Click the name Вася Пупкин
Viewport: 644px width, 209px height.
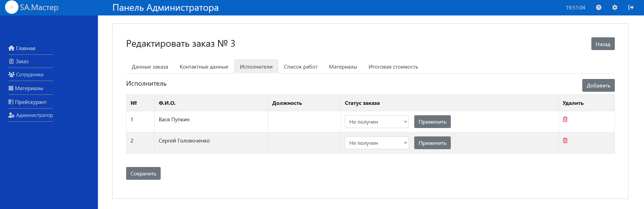click(174, 119)
